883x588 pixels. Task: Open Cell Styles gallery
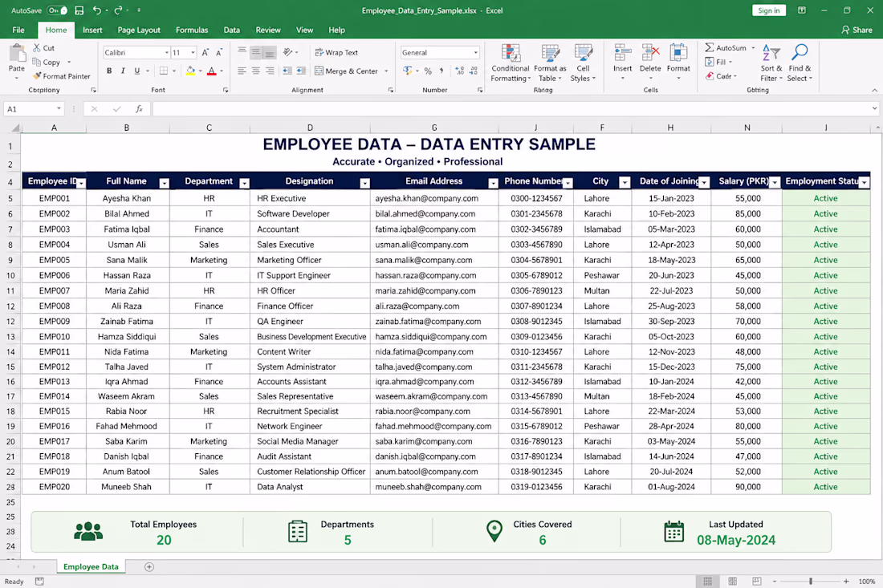583,63
